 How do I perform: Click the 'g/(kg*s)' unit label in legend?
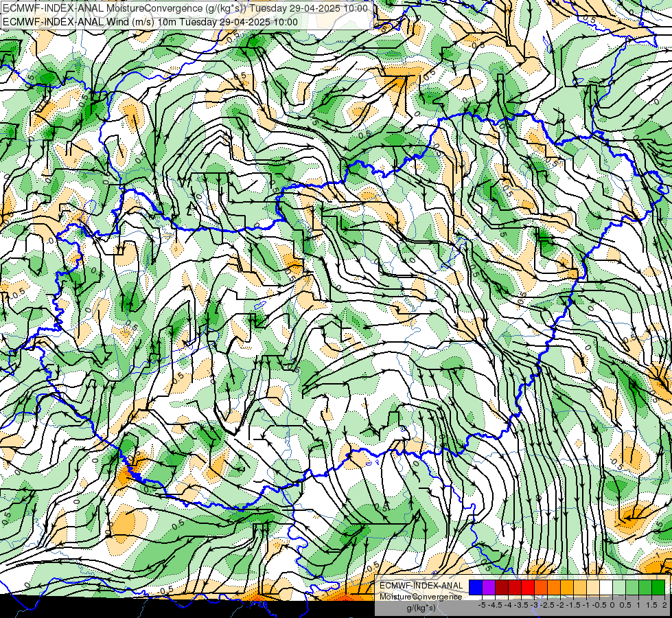(x=421, y=608)
